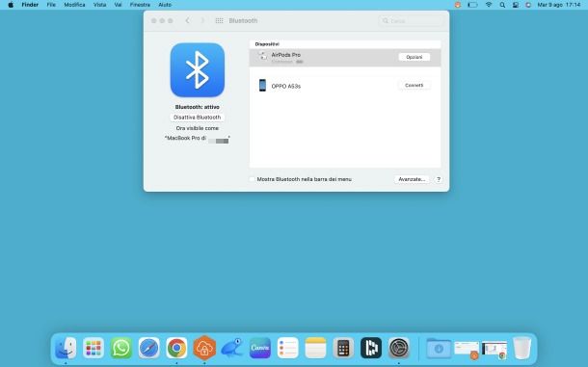Go back with the left arrow

coord(188,20)
